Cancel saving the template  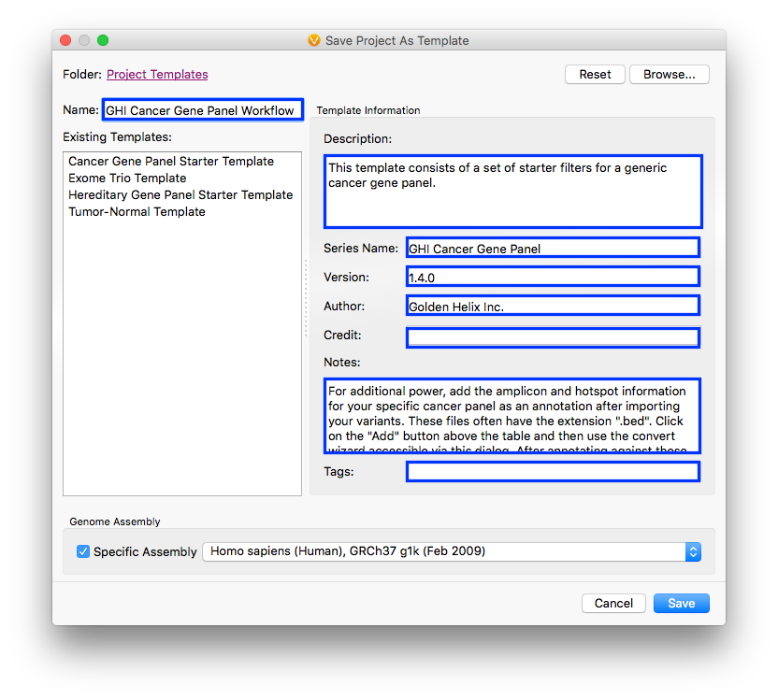613,603
